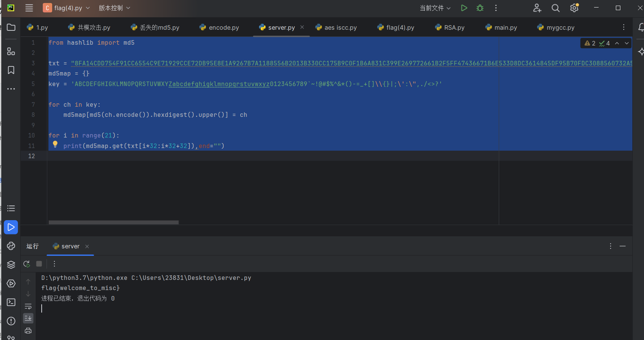Open the 版本控制 dropdown menu
This screenshot has width=644, height=340.
tap(114, 8)
